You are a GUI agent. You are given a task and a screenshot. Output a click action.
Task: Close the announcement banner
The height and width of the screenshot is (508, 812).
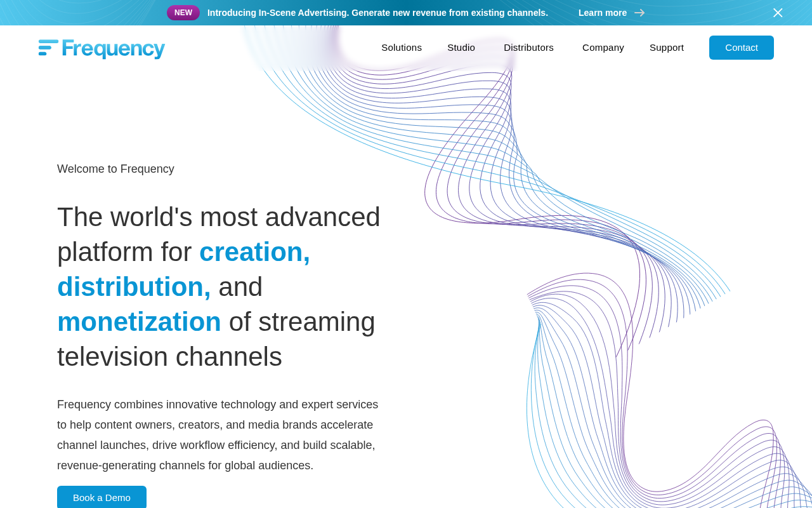[x=778, y=13]
